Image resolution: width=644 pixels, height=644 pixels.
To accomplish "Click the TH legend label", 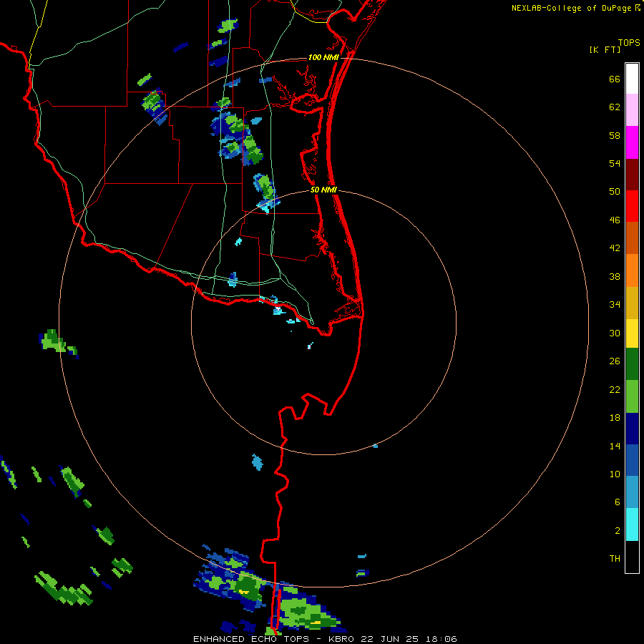I will (615, 559).
